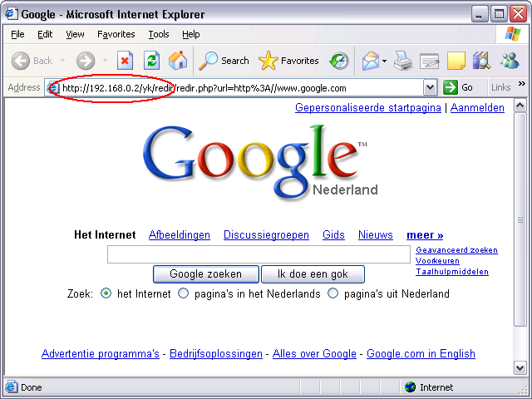532x399 pixels.
Task: Open the Afbeeldingen link
Action: tap(180, 234)
